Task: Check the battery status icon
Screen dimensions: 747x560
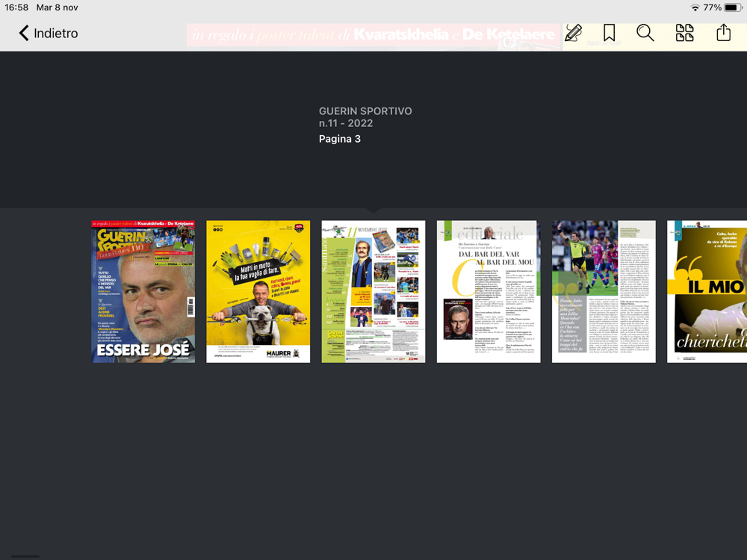Action: click(x=734, y=7)
